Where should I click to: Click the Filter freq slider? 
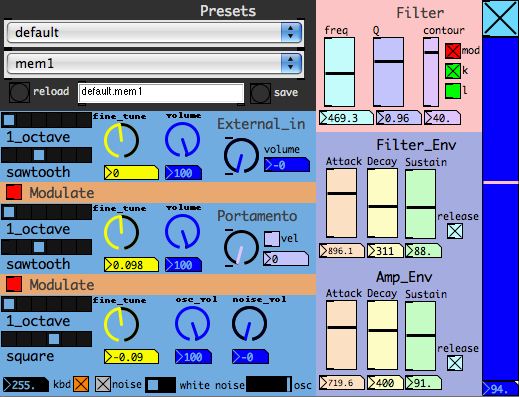[339, 72]
